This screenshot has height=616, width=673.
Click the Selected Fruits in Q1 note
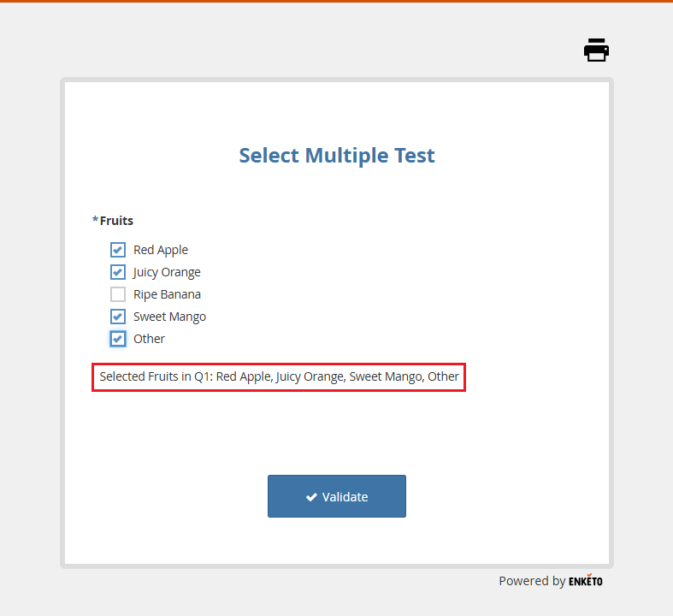point(279,376)
